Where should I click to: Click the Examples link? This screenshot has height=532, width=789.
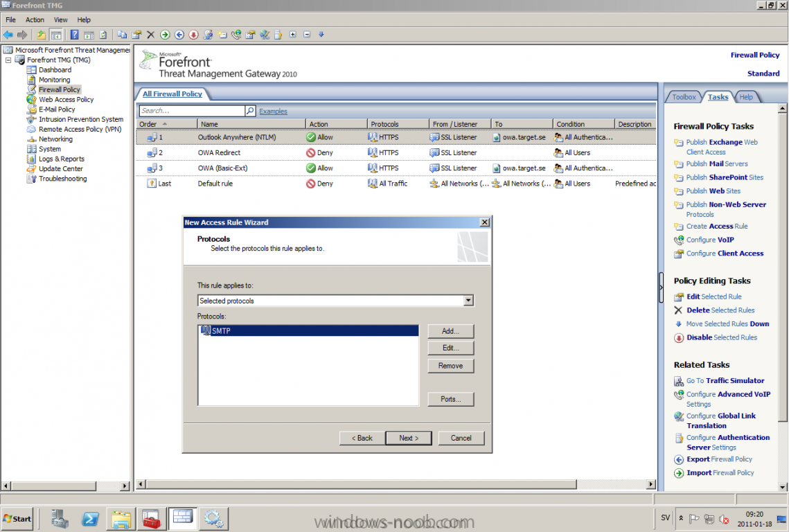coord(273,112)
